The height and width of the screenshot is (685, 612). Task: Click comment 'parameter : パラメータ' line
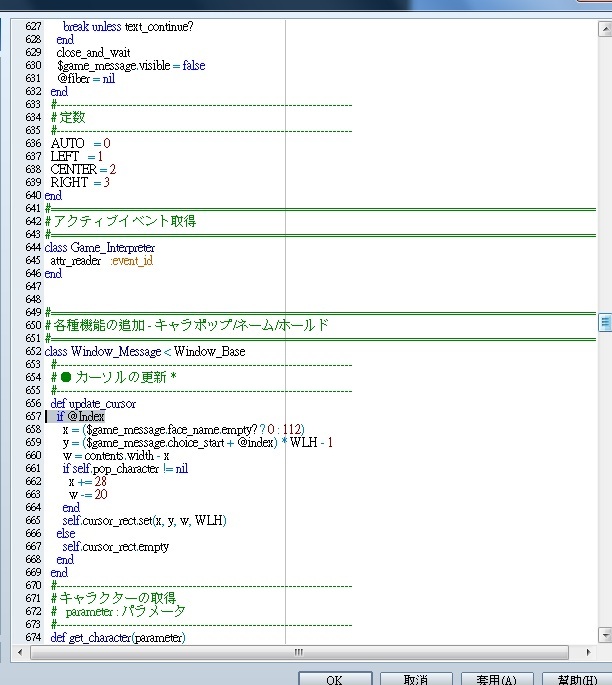tap(118, 611)
